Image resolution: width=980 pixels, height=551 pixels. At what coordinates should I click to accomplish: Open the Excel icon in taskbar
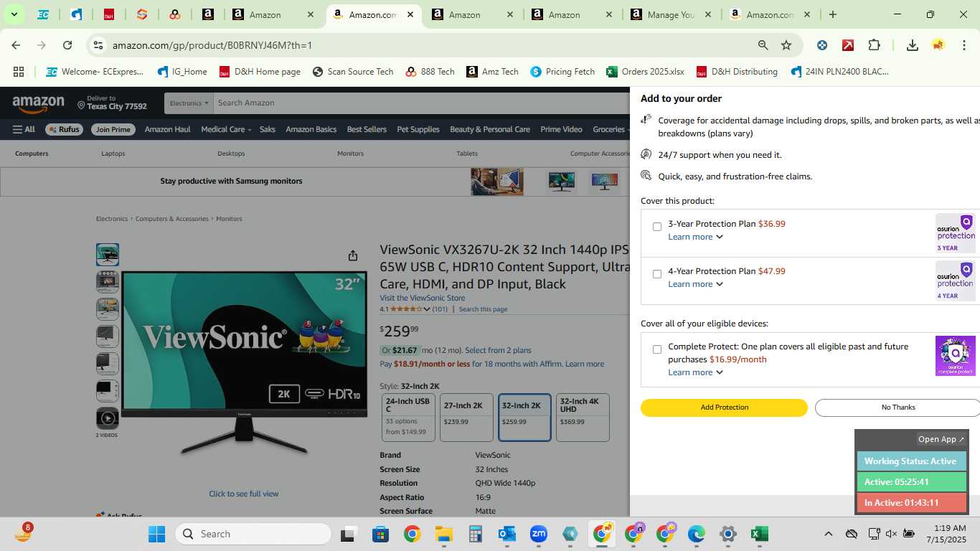(x=759, y=534)
